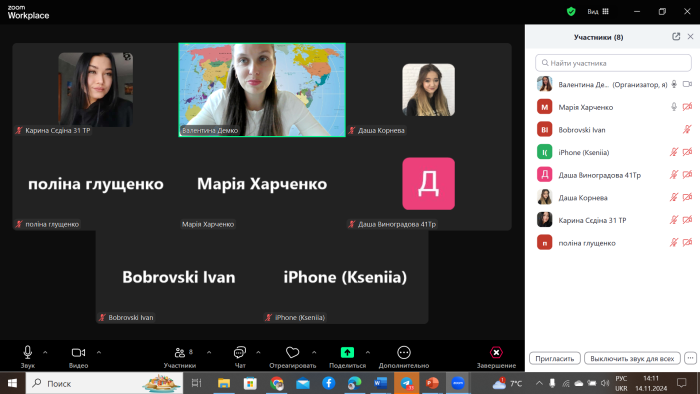700x394 pixels.
Task: Open reactions via Отреагировать heart icon
Action: click(292, 357)
